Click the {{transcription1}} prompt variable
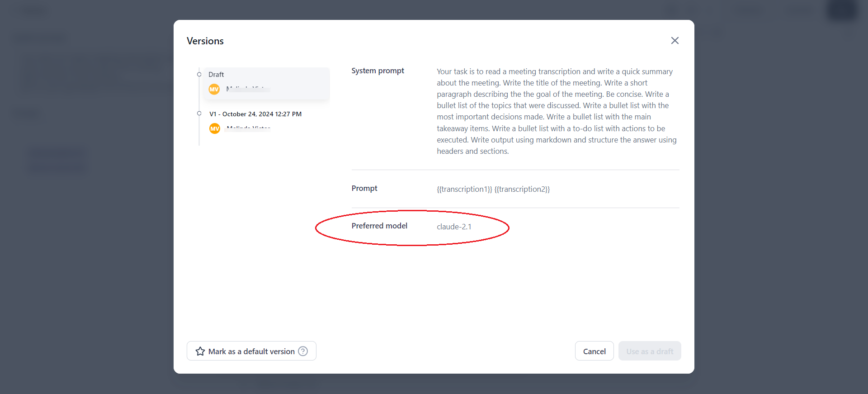Screen dimensions: 868x394 (x=464, y=189)
